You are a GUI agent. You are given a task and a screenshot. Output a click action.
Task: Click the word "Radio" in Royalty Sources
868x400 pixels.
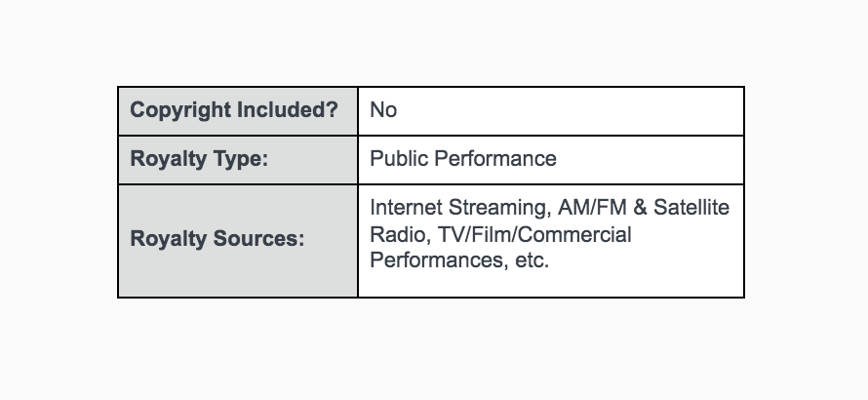point(395,235)
